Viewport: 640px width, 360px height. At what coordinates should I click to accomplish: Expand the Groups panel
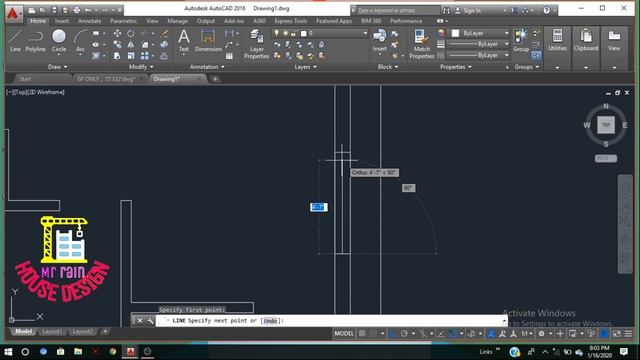point(527,67)
